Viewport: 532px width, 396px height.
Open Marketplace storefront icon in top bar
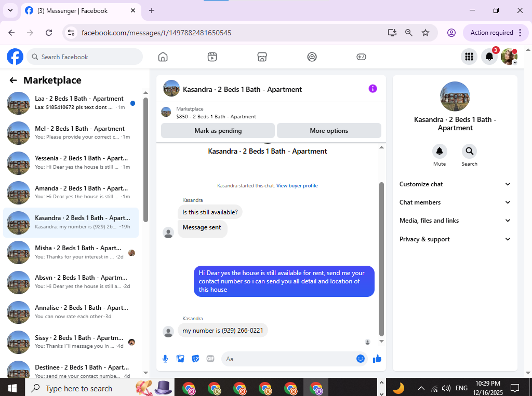pos(262,57)
